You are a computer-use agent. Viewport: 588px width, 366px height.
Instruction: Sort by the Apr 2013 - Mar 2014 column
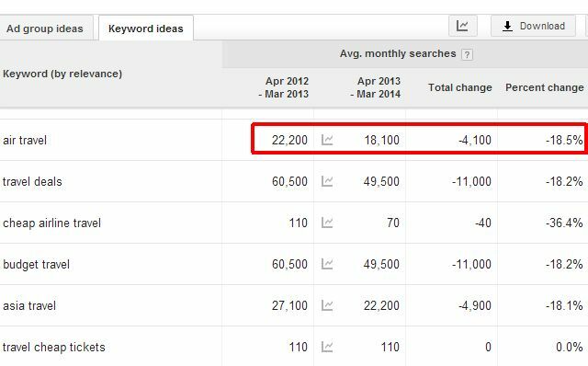(x=376, y=87)
